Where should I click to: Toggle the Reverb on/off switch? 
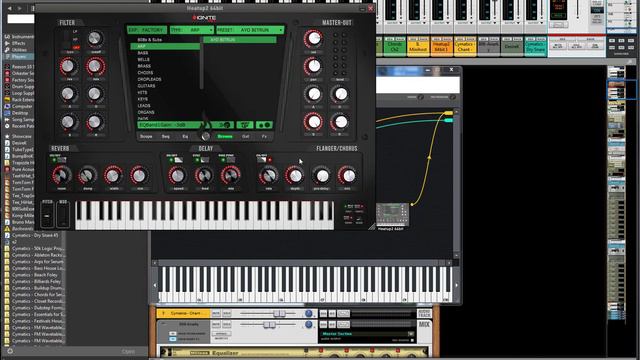point(58,160)
